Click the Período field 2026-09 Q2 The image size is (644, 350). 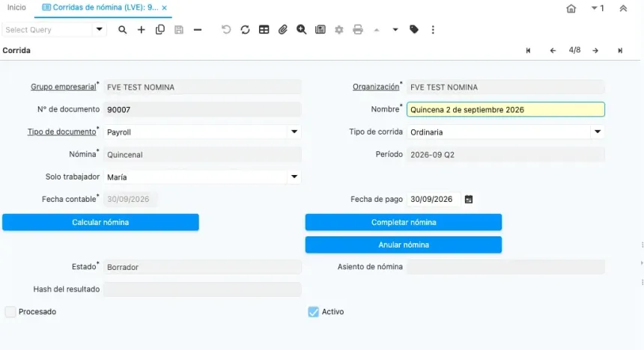pyautogui.click(x=505, y=155)
